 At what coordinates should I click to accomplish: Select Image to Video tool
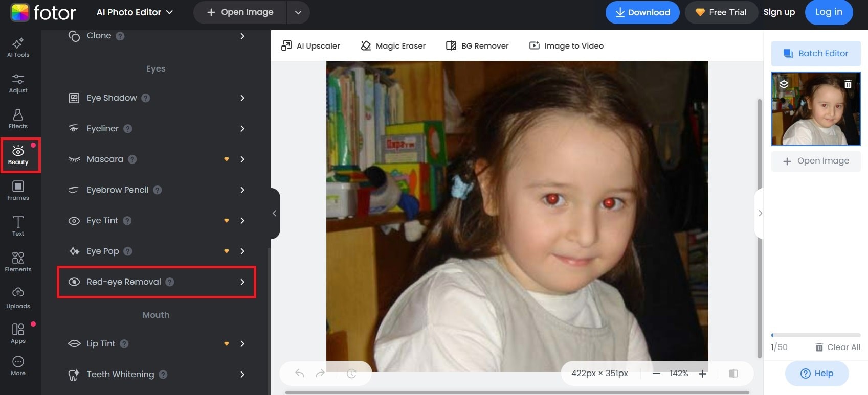(566, 45)
